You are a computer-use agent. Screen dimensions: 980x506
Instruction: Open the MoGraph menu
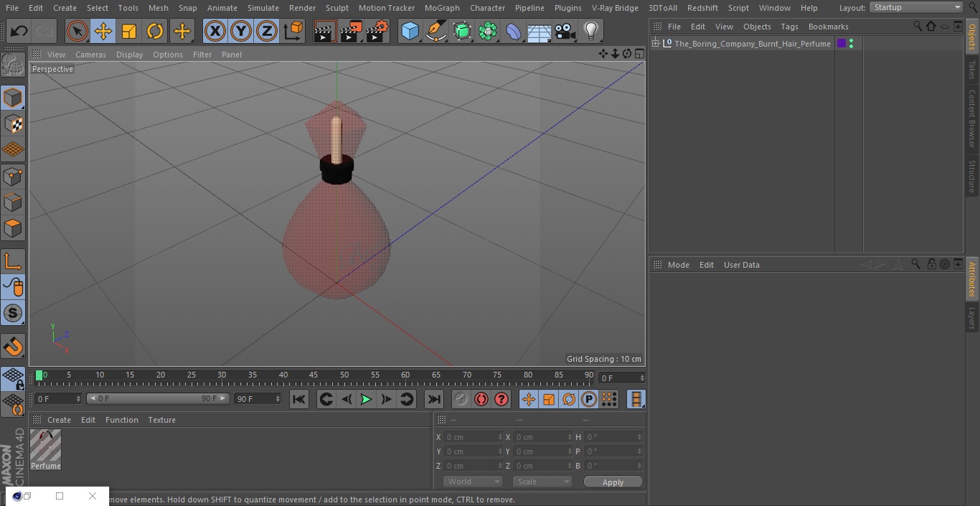pyautogui.click(x=442, y=8)
